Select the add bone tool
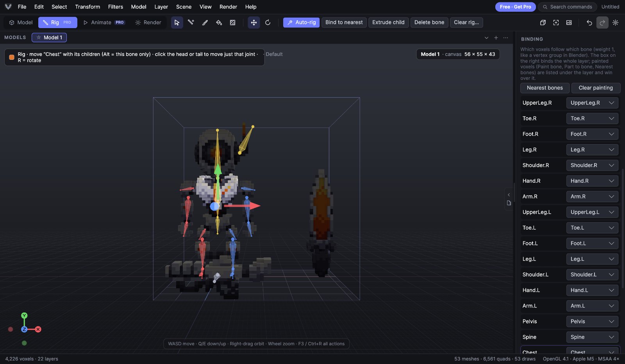The width and height of the screenshot is (625, 364). [191, 23]
